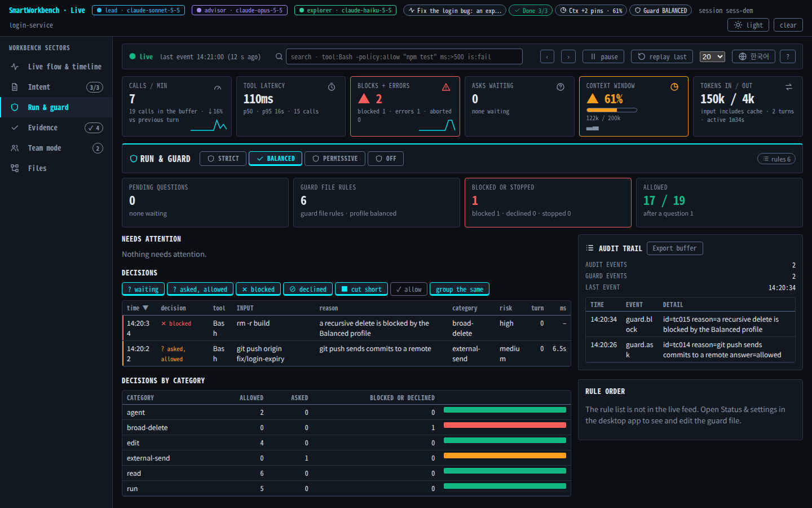Image resolution: width=812 pixels, height=508 pixels.
Task: Toggle the group the same filter
Action: 459,289
